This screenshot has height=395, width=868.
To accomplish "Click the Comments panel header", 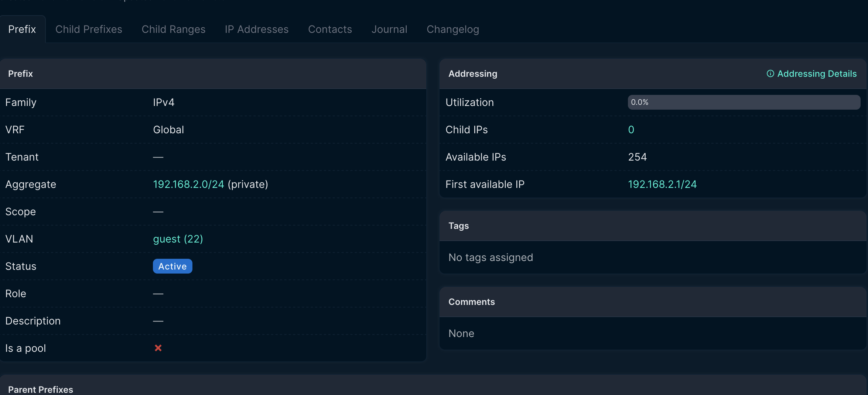I will (x=471, y=302).
